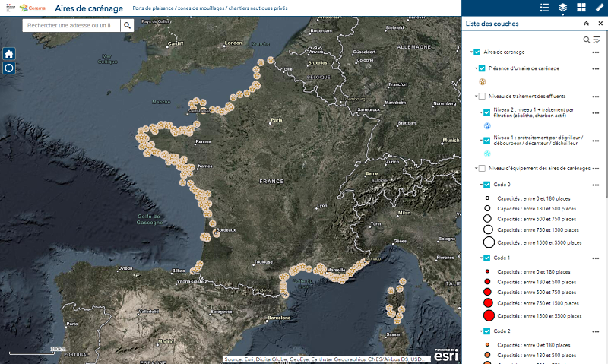Toggle Niveau 1 prétraitement layer checkbox
The height and width of the screenshot is (364, 608).
(x=487, y=141)
